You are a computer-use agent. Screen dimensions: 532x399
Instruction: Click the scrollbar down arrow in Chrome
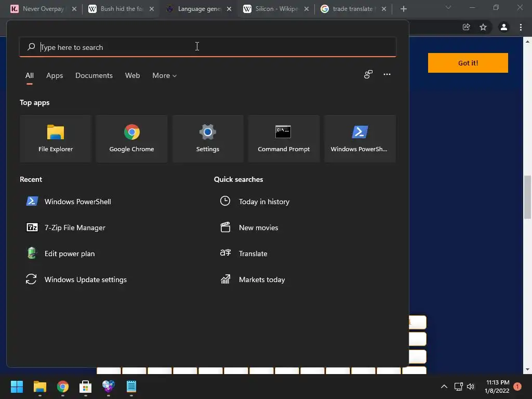point(527,369)
